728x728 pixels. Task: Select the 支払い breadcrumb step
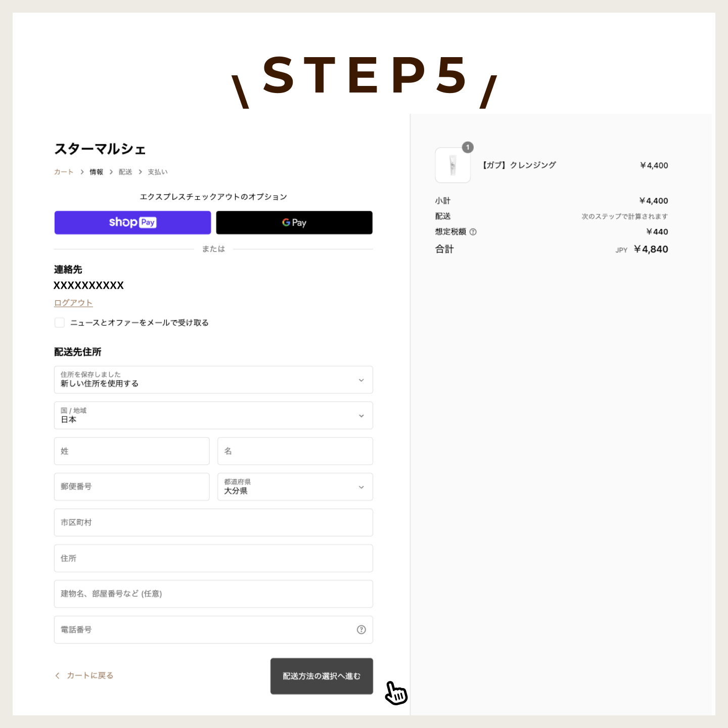pyautogui.click(x=157, y=172)
